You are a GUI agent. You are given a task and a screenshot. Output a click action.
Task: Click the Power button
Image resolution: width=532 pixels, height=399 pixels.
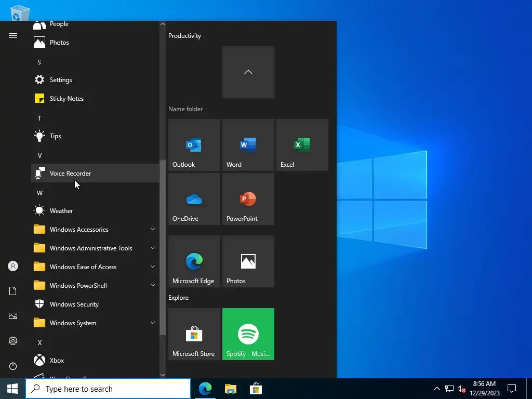point(13,366)
